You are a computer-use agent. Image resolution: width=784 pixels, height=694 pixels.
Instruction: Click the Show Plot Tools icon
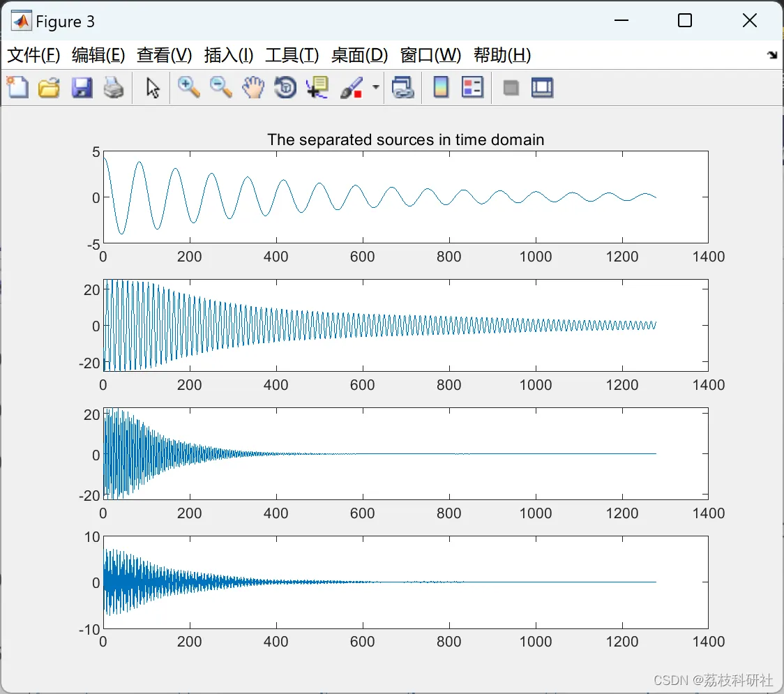(542, 87)
